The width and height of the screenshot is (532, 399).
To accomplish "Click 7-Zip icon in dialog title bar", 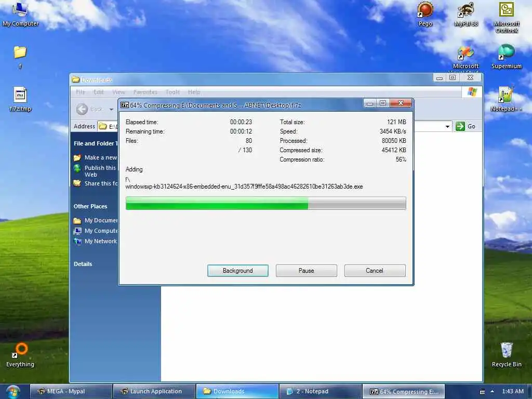I will (x=125, y=105).
